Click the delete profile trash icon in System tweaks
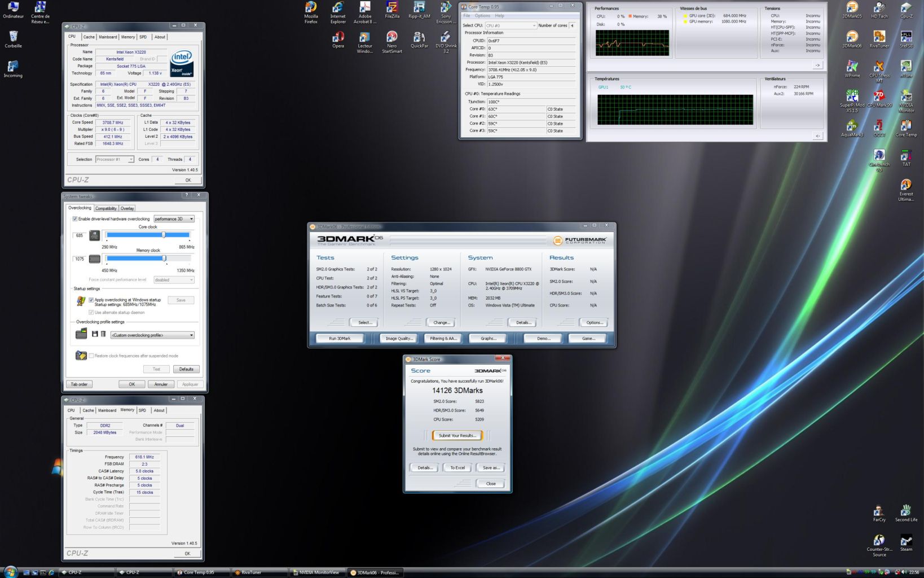924x578 pixels. [x=103, y=334]
